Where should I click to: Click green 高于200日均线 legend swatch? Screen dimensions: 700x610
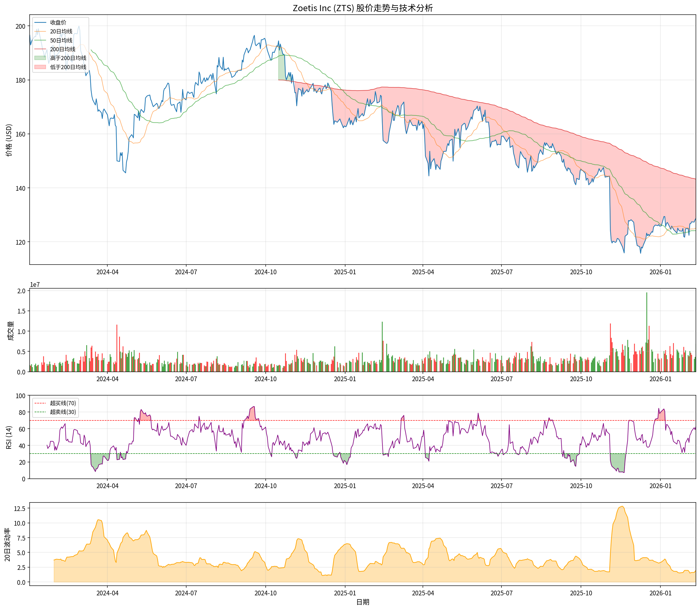pyautogui.click(x=40, y=58)
